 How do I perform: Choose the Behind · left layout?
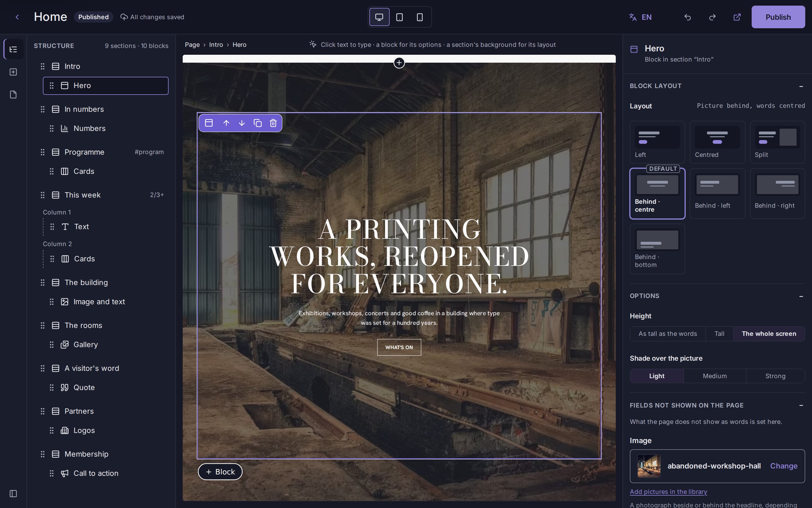coord(717,194)
